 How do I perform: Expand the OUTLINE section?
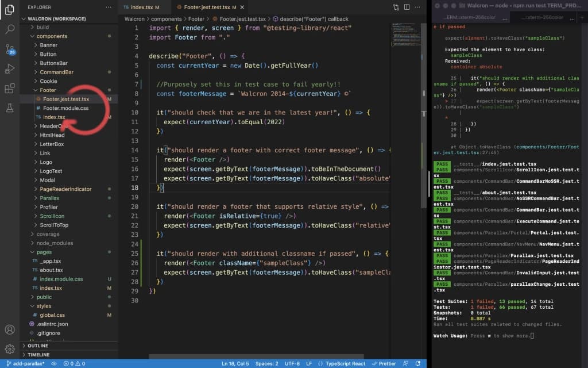70,346
